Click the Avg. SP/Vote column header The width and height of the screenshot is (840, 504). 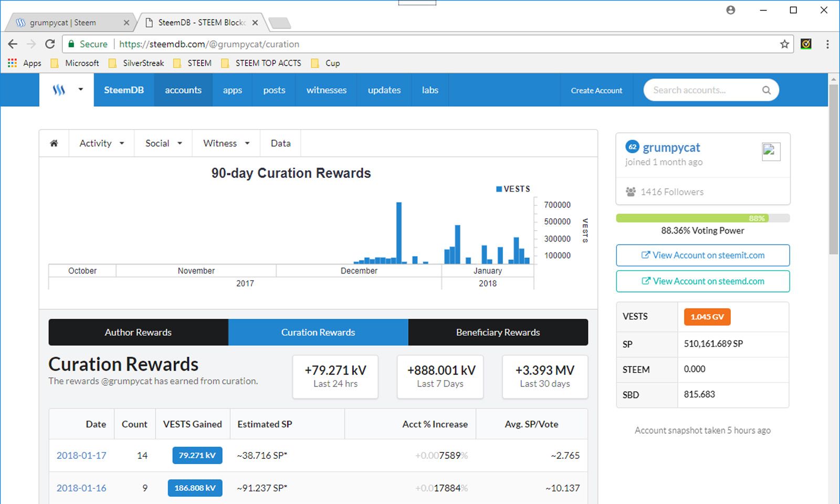pyautogui.click(x=531, y=424)
